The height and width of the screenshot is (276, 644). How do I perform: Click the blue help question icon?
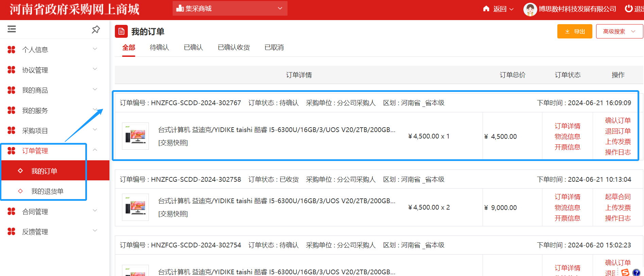click(636, 272)
